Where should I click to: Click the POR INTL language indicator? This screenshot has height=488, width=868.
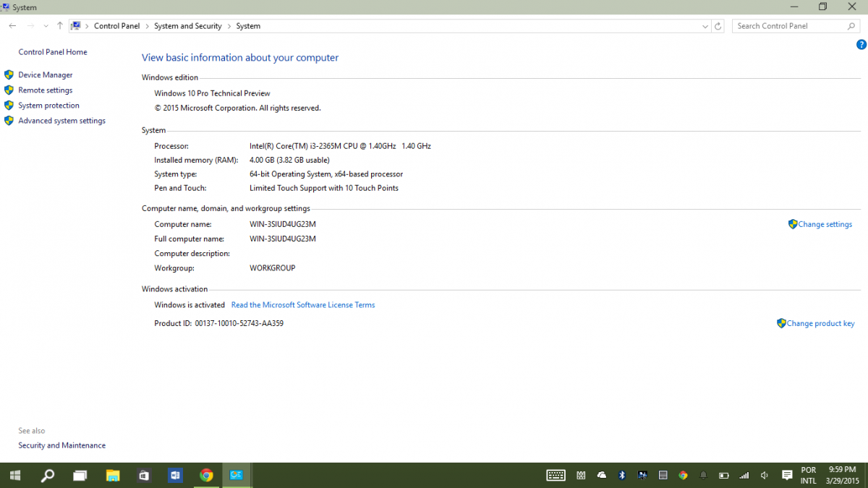point(809,476)
